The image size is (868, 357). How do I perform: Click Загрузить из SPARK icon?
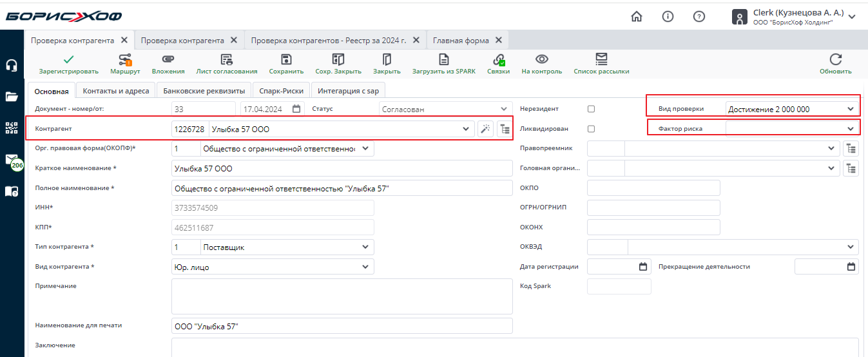point(443,60)
